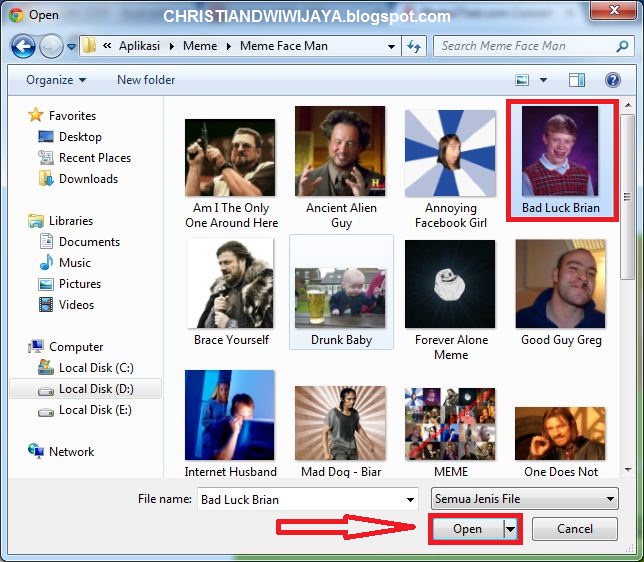Click the Chrome icon in the title bar
Image resolution: width=644 pixels, height=562 pixels.
tap(16, 15)
